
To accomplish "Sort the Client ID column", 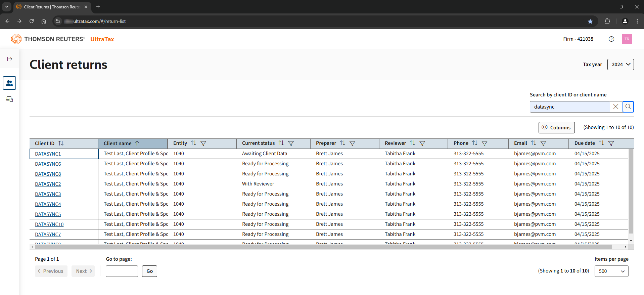I will (61, 143).
